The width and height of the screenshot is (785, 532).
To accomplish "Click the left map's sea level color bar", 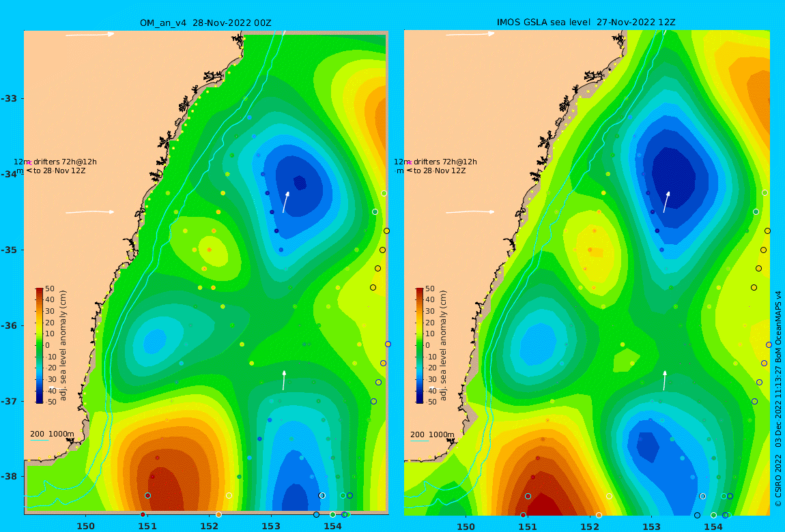I will tap(40, 345).
